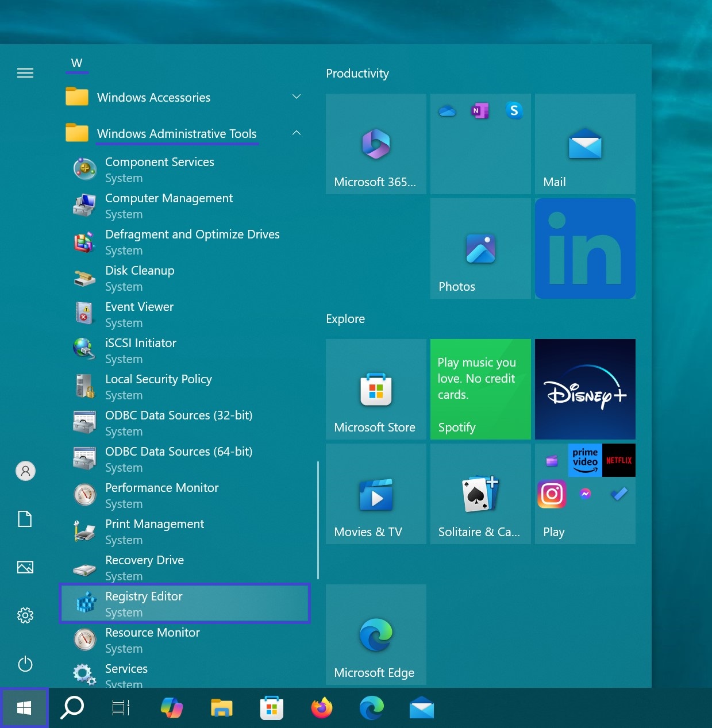Click the Productivity group heading
This screenshot has width=712, height=728.
[x=357, y=74]
